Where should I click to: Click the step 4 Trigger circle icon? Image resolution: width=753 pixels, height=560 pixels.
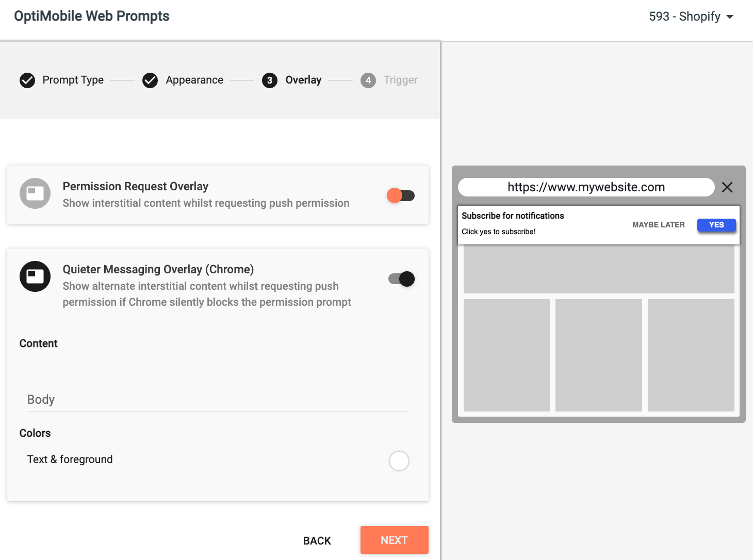368,80
